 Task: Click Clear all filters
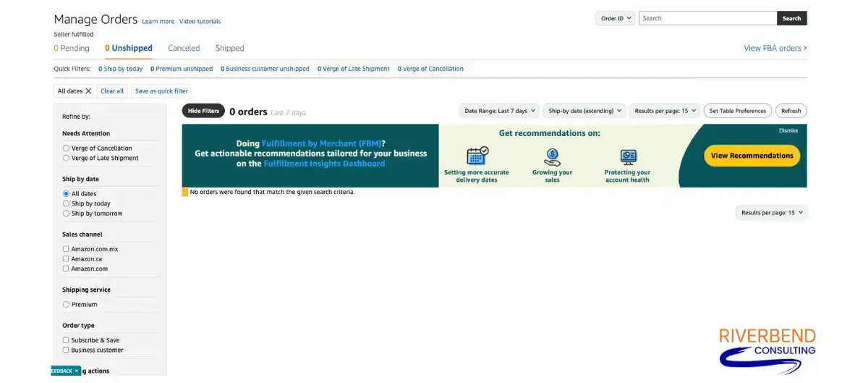click(112, 91)
